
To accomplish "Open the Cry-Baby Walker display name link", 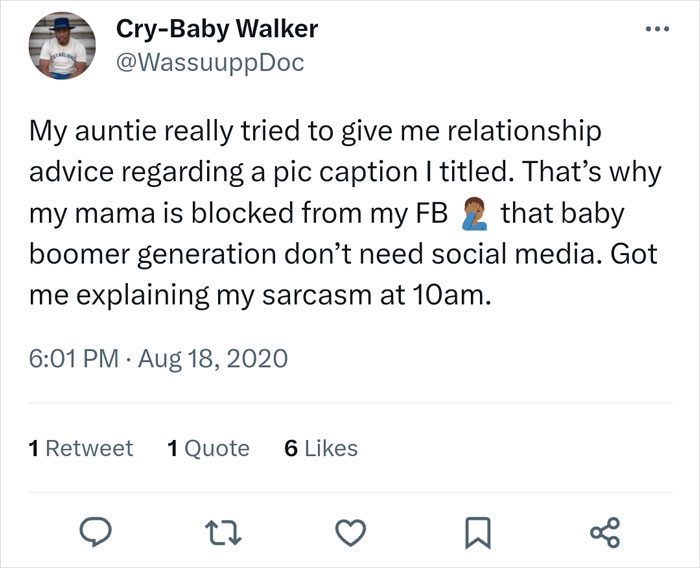I will coord(217,28).
